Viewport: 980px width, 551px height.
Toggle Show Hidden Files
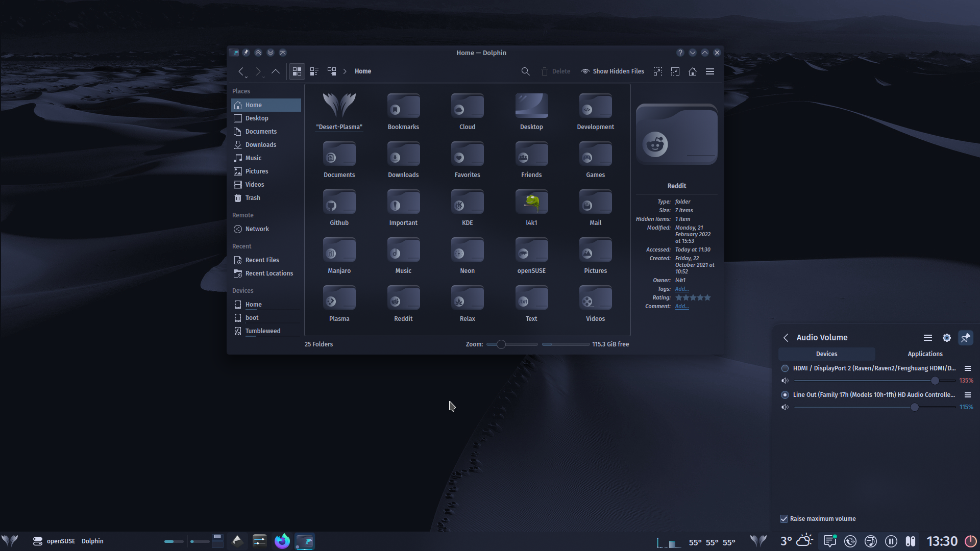(612, 71)
